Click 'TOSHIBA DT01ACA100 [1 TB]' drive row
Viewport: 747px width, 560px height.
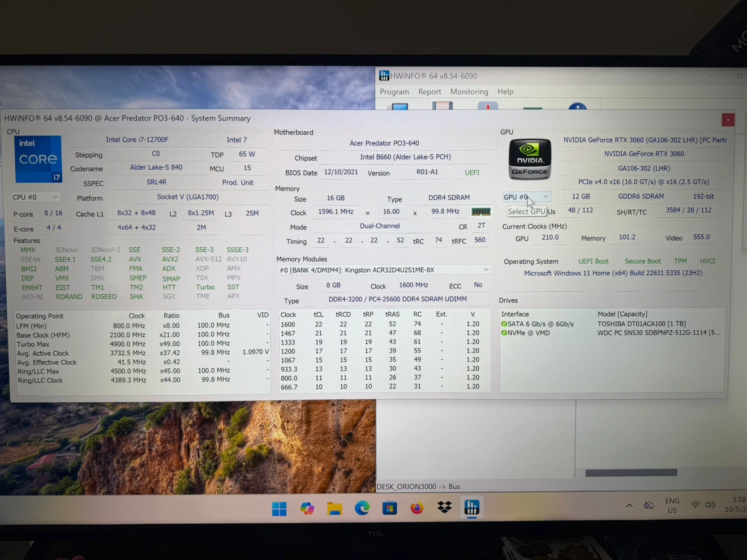(641, 324)
